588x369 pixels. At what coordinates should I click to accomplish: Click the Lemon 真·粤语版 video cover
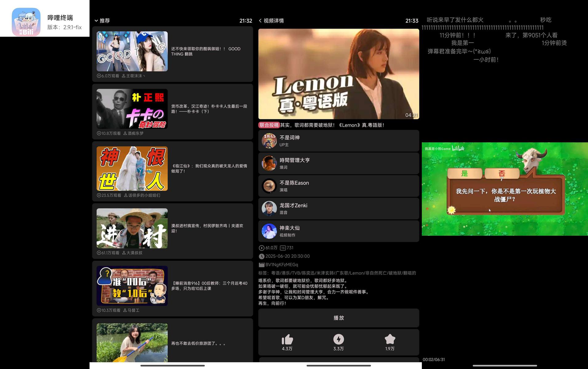[338, 74]
